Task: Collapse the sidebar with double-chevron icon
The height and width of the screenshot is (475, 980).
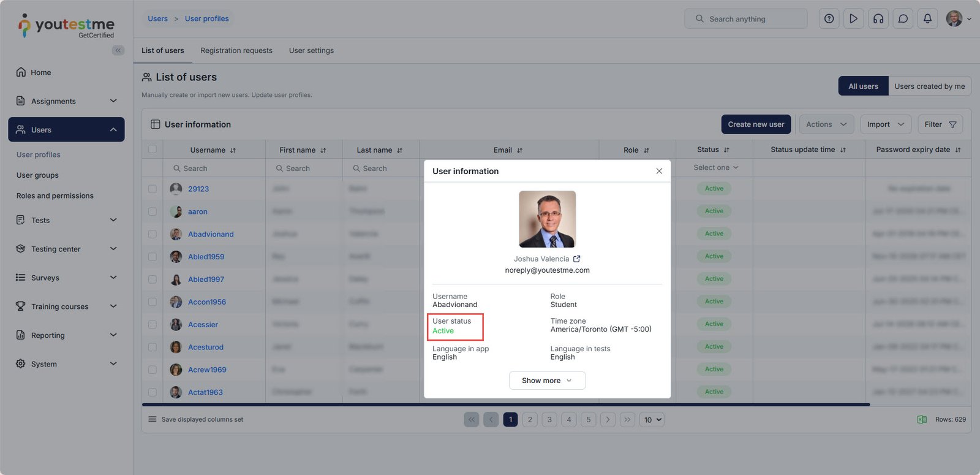Action: pos(118,50)
